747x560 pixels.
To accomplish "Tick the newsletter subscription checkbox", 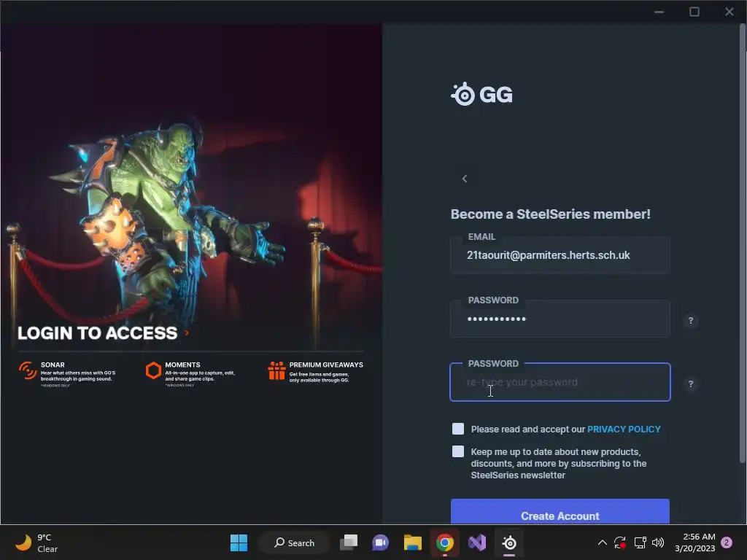I will [458, 451].
